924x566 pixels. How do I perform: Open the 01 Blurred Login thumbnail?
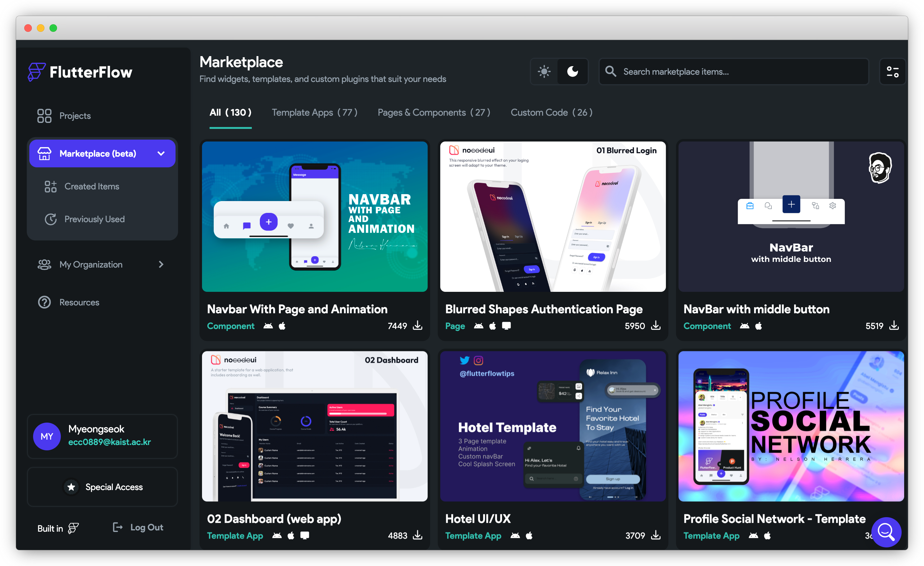click(553, 217)
